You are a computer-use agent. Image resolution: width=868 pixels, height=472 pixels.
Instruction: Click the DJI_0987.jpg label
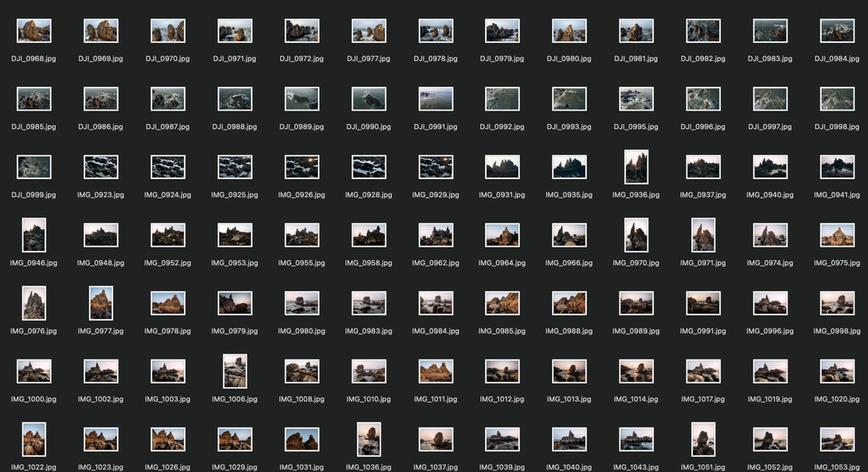[168, 127]
